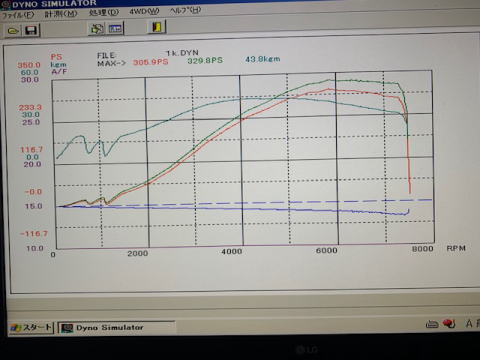Click the red 305.9PS max value

[x=150, y=62]
